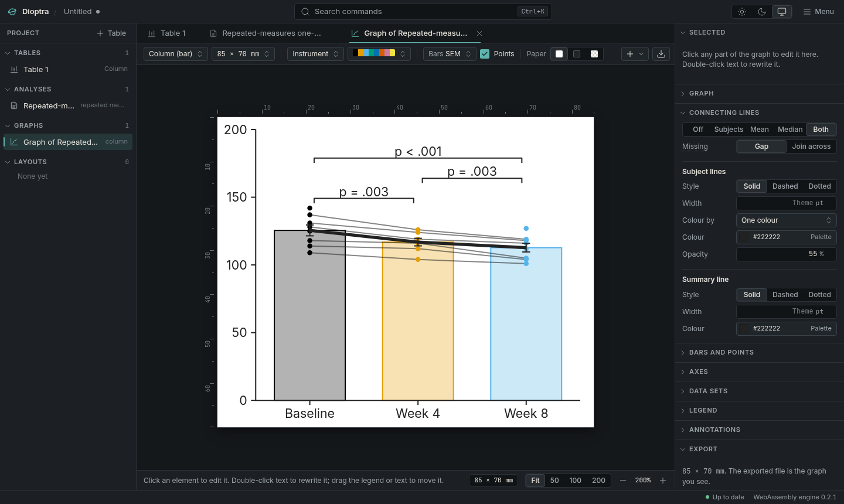Collapse the Export section
Viewport: 844px width, 504px height.
pyautogui.click(x=760, y=449)
